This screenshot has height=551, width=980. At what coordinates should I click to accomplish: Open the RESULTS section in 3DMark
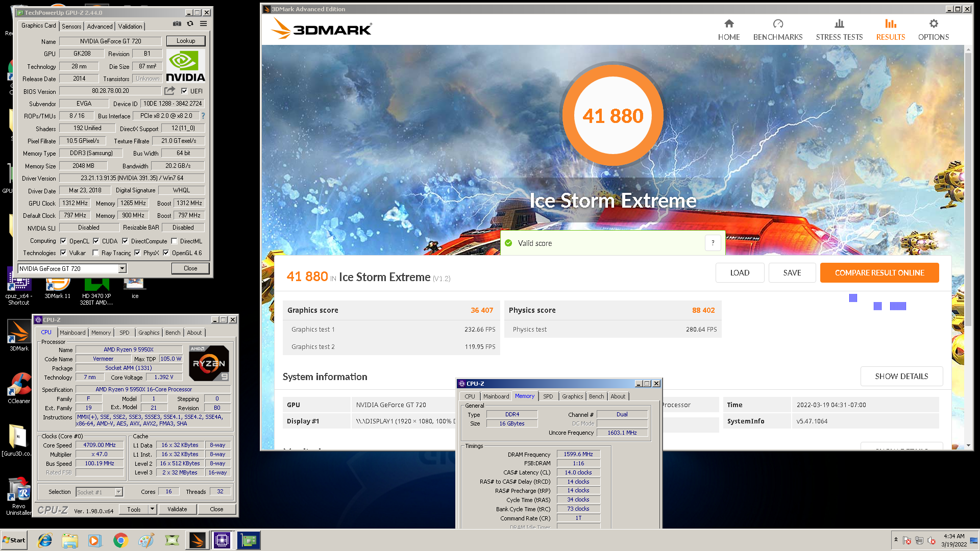891,30
